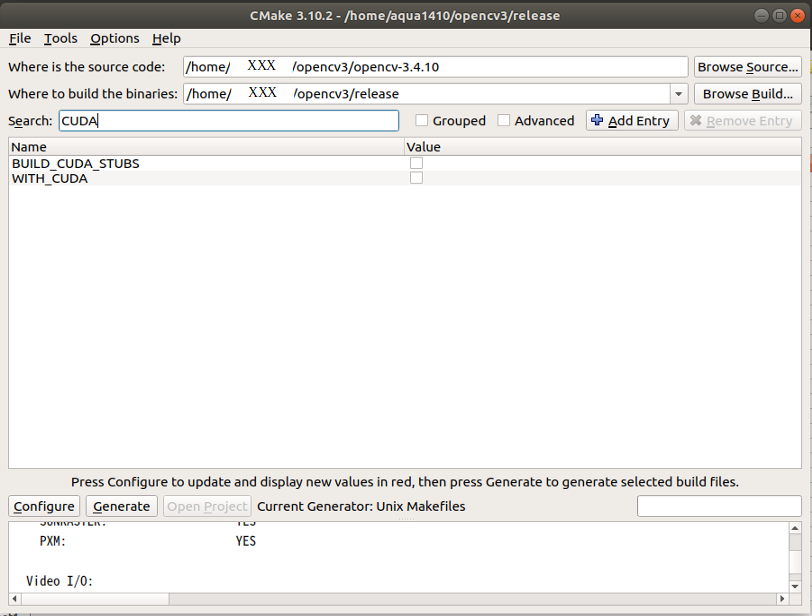
Task: Click the Generate button
Action: click(122, 506)
